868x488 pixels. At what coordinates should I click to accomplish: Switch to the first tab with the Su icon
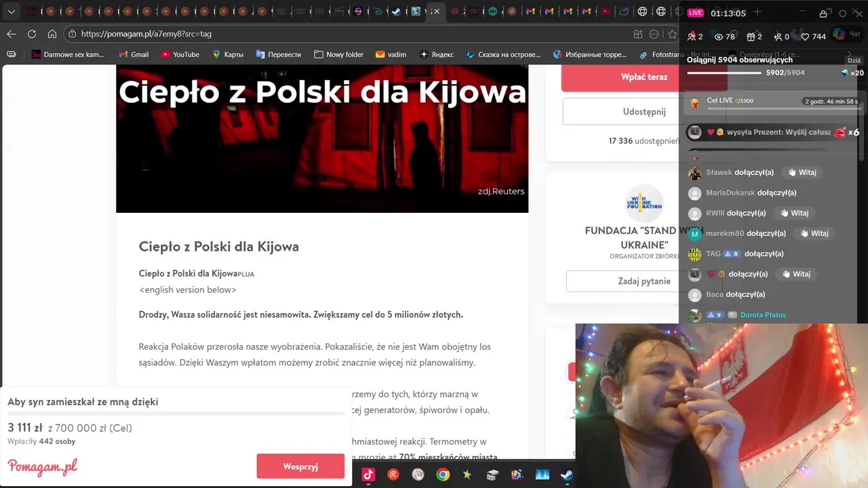coord(32,12)
